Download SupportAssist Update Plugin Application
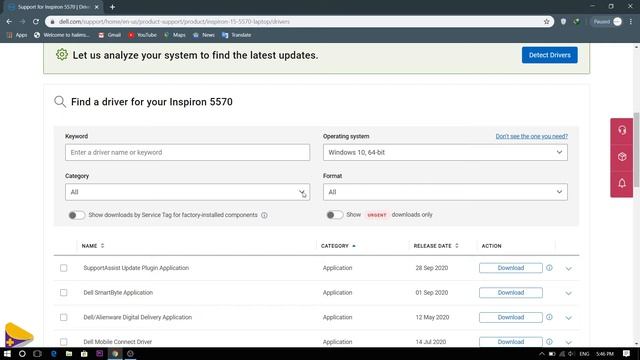Screen dimensions: 640x360 point(511,268)
